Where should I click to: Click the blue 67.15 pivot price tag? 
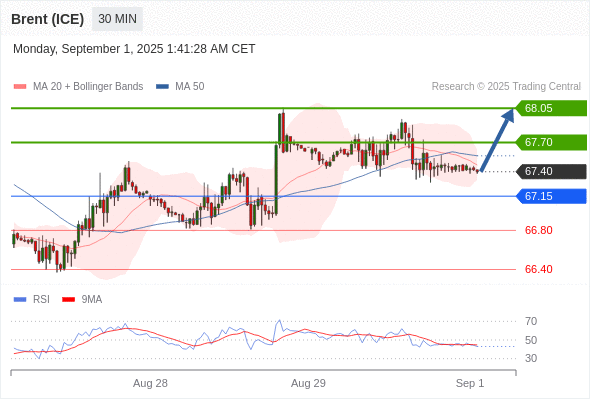(x=551, y=196)
